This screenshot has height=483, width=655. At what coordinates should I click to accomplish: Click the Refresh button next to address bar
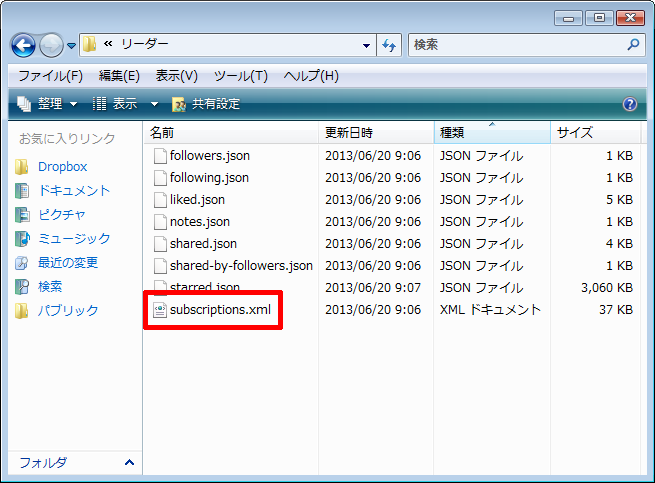[x=389, y=45]
